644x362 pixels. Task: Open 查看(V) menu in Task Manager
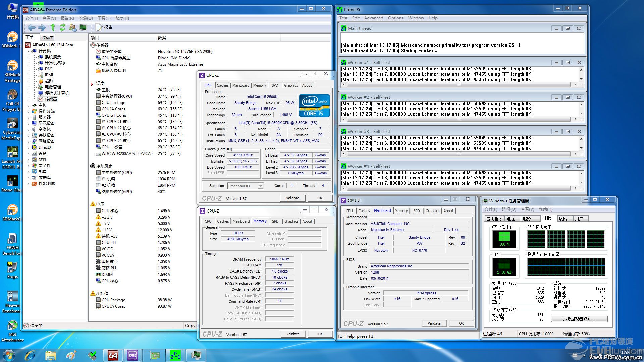click(527, 209)
